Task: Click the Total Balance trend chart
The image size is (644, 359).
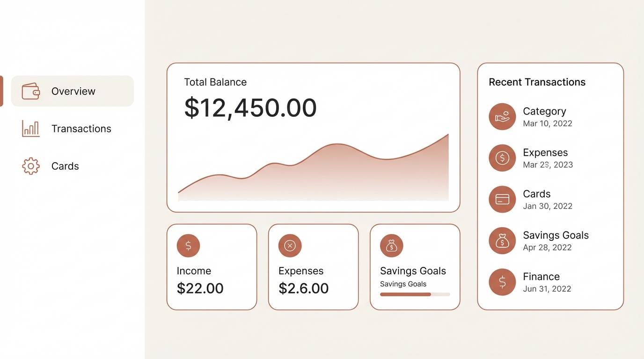Action: 313,168
